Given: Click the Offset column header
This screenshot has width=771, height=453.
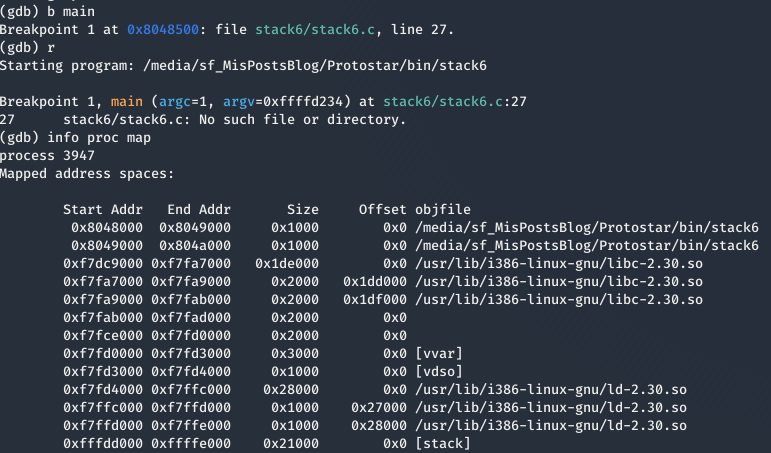Looking at the screenshot, I should click(383, 210).
